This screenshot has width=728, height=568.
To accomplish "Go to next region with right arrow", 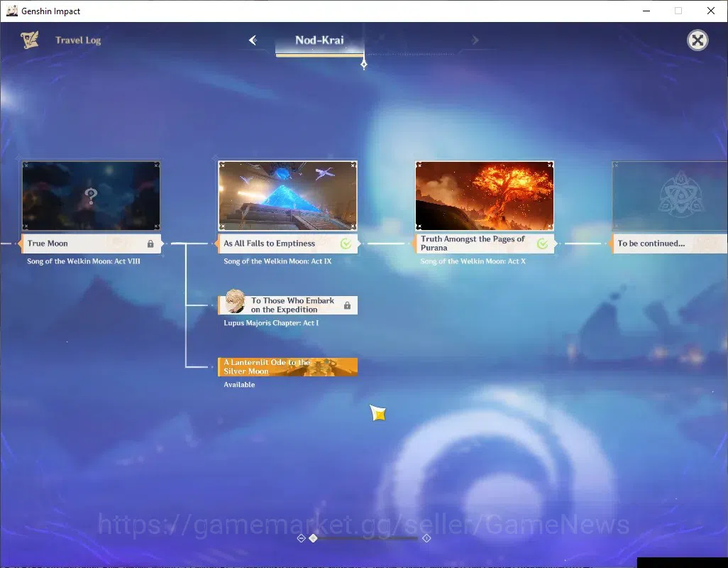I will click(x=475, y=40).
